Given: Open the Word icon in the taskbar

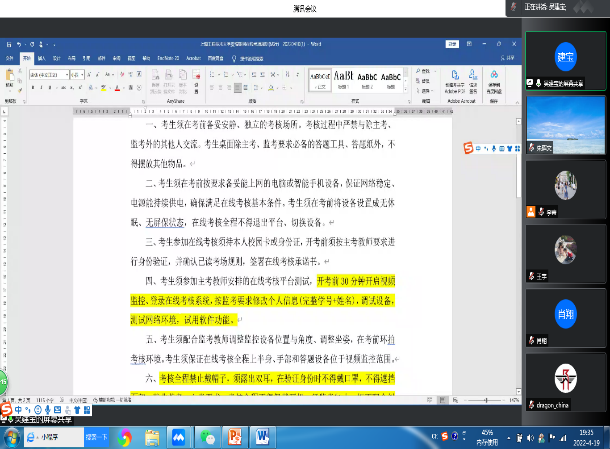Looking at the screenshot, I should [x=263, y=437].
